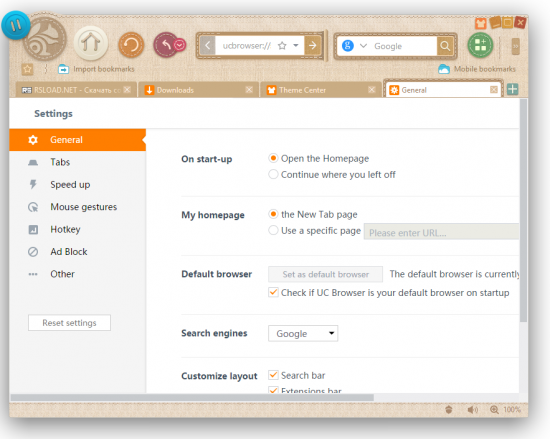Click the Google search input field
Image resolution: width=550 pixels, height=439 pixels.
403,46
